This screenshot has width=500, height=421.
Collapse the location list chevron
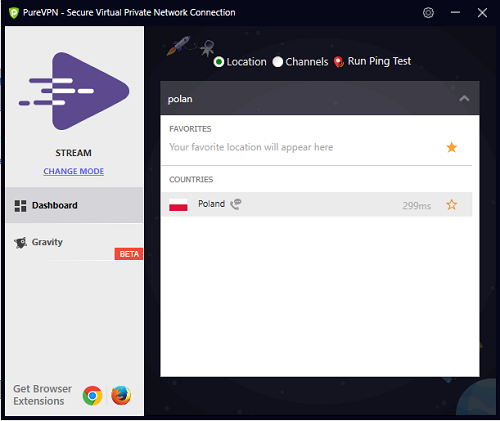[464, 98]
